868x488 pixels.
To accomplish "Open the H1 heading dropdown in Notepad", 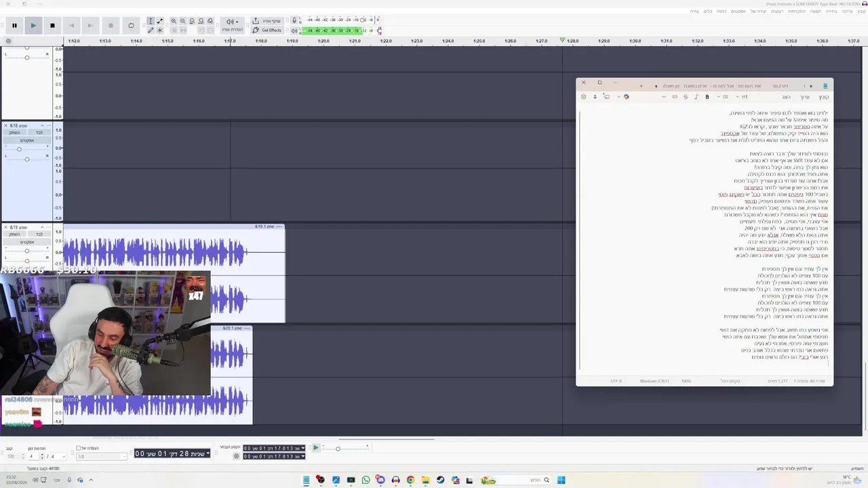I will point(741,97).
